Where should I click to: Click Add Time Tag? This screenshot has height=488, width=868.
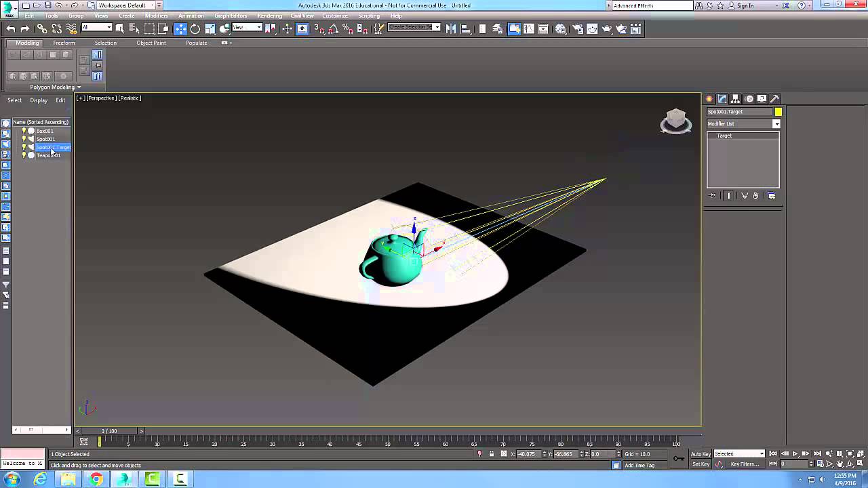tap(639, 466)
